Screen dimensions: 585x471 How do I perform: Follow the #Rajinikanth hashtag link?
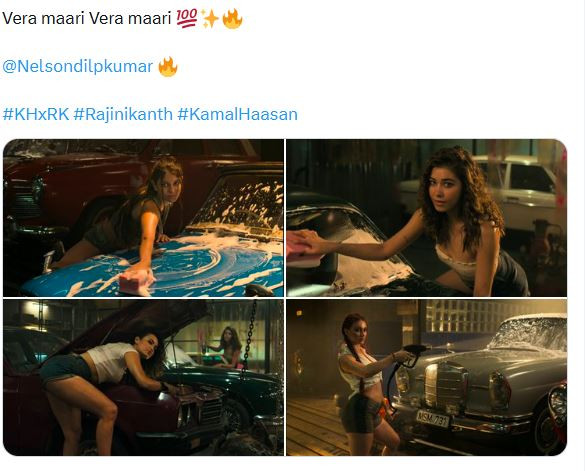point(123,114)
